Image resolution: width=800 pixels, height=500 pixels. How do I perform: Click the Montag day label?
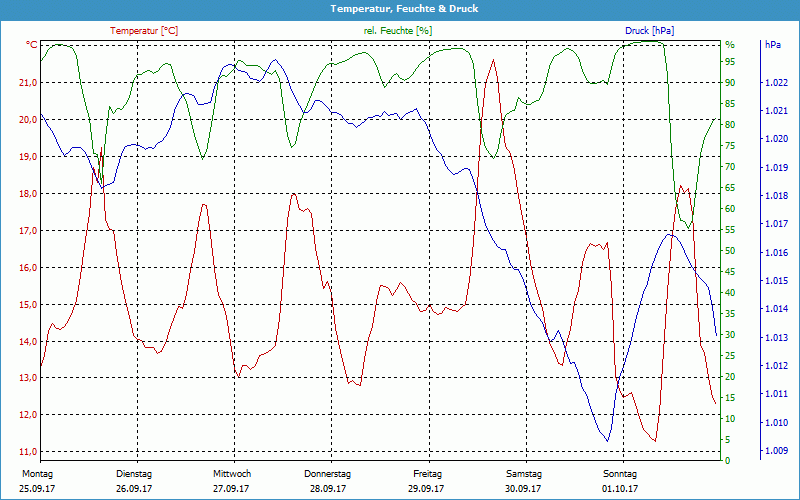pos(37,474)
